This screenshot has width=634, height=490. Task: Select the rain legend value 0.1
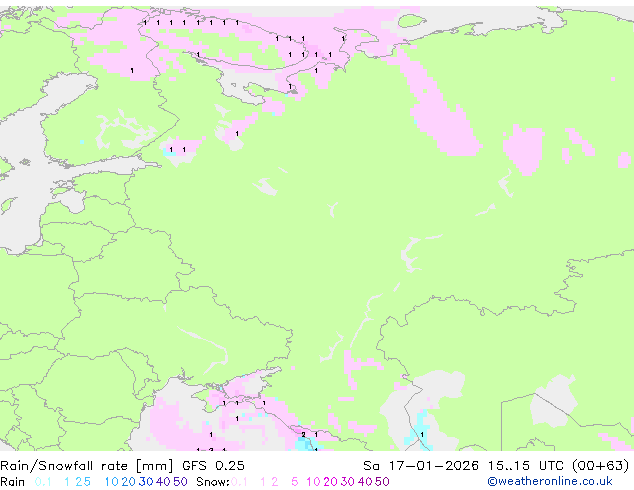(x=43, y=482)
